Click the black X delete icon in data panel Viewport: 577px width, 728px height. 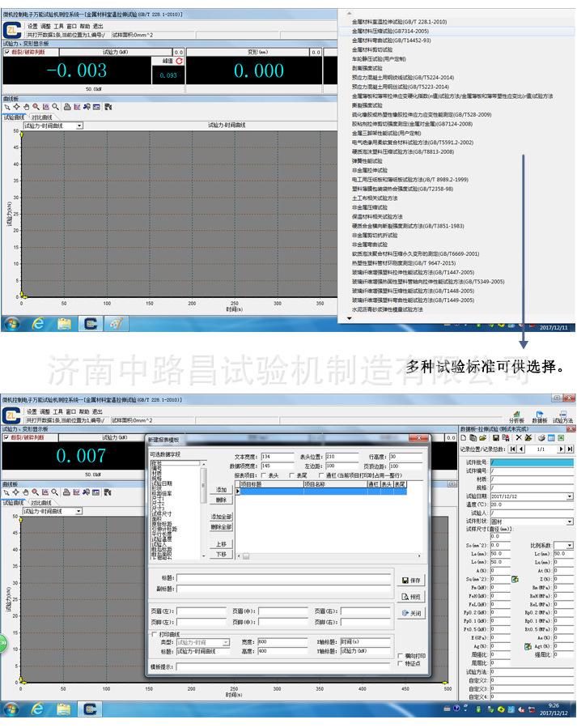519,438
